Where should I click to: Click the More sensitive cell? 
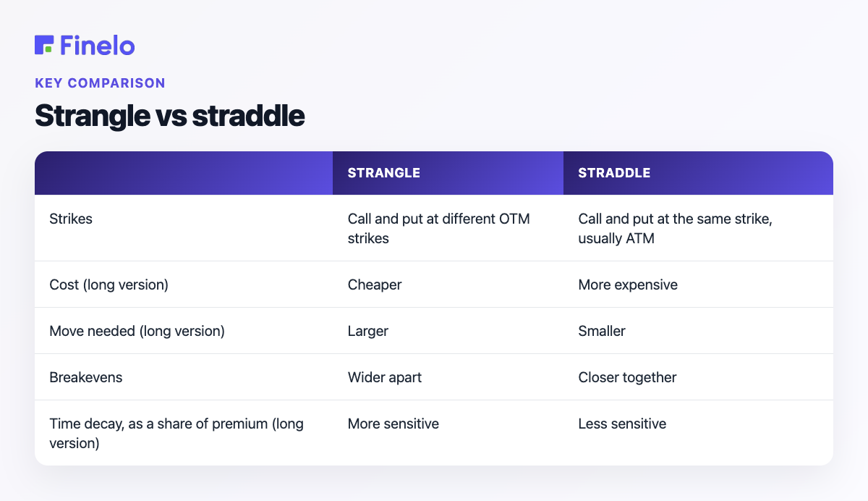pos(393,424)
